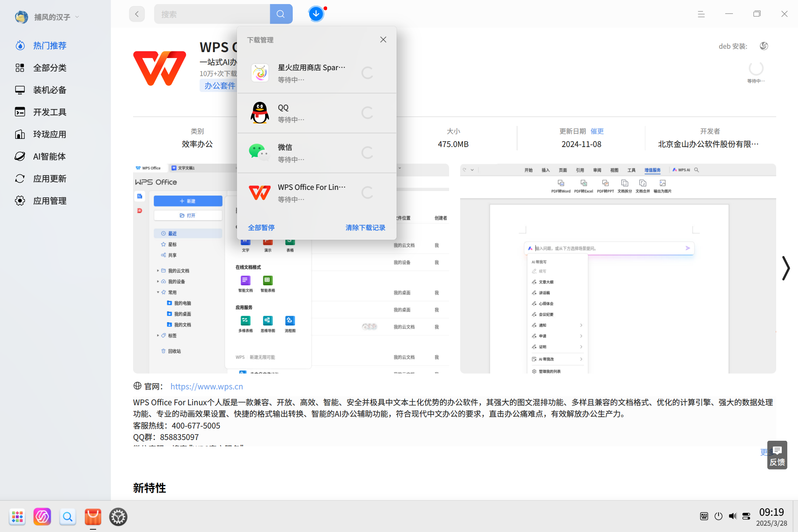Click the QQ download waiting spinner

point(367,113)
